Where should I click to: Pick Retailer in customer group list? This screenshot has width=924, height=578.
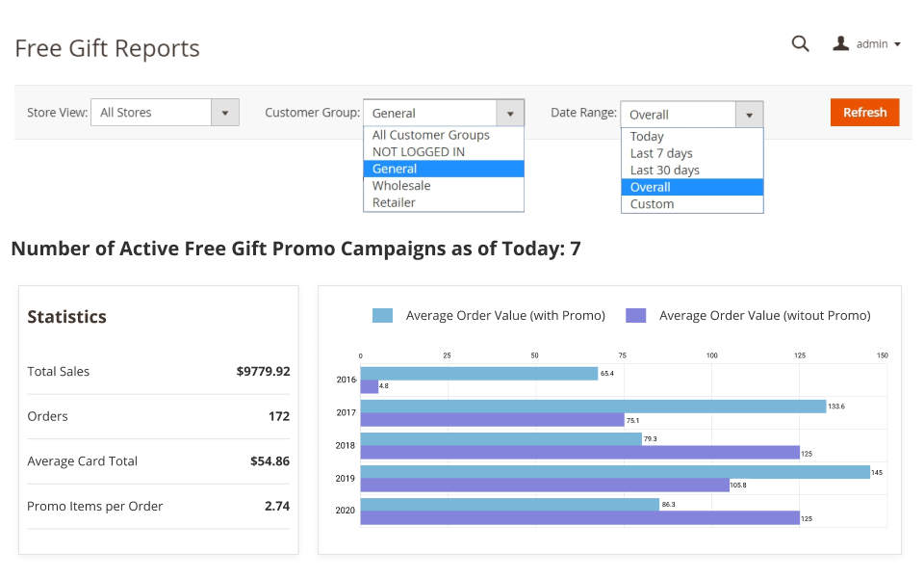(394, 202)
